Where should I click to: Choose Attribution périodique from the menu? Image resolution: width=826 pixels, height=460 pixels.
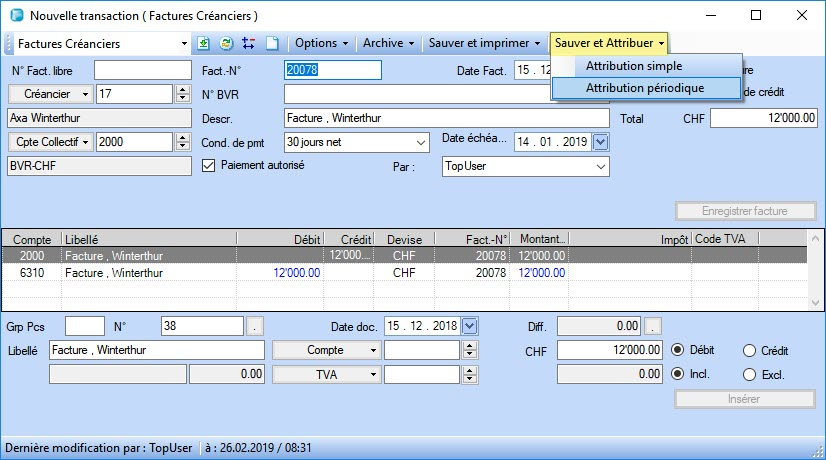[645, 88]
